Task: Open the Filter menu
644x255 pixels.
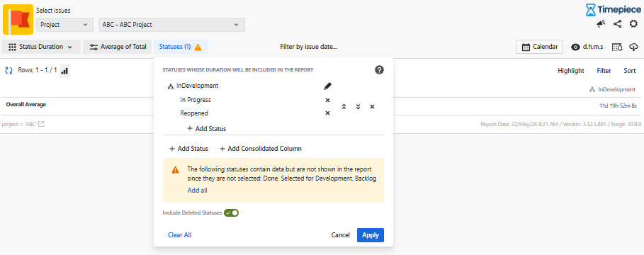Action: 604,71
